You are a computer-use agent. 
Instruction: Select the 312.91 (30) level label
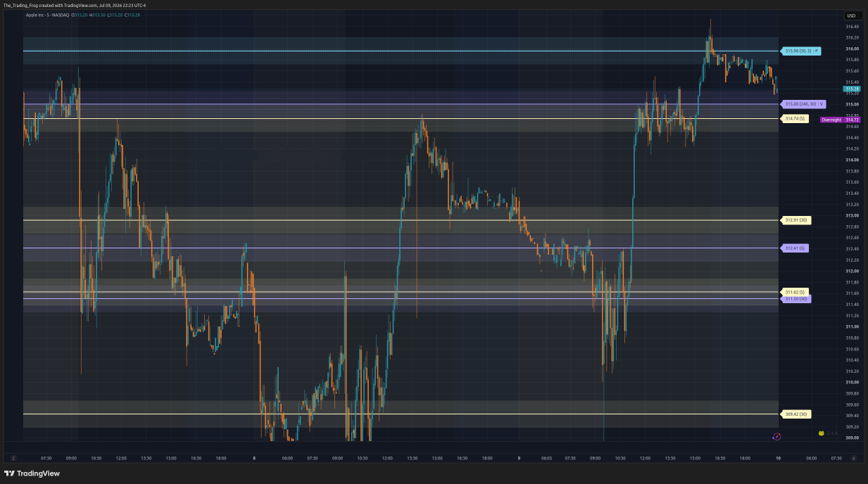tap(796, 220)
